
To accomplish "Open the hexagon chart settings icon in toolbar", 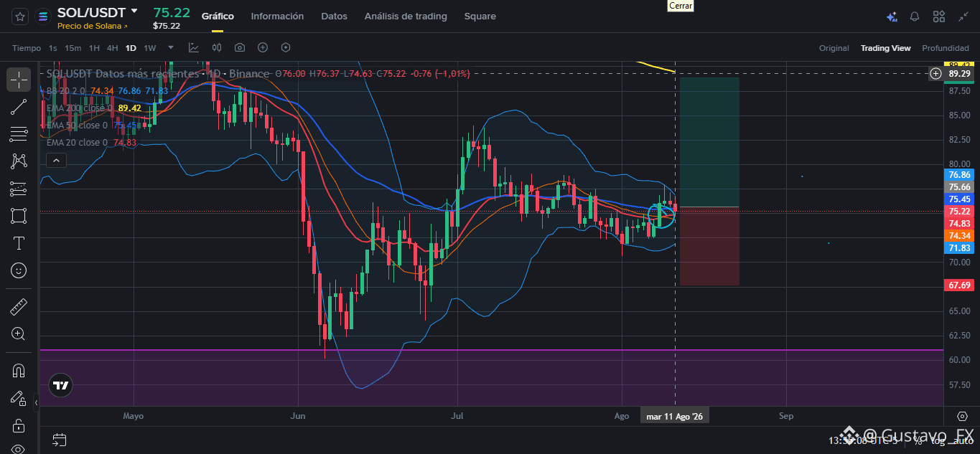I will (286, 47).
